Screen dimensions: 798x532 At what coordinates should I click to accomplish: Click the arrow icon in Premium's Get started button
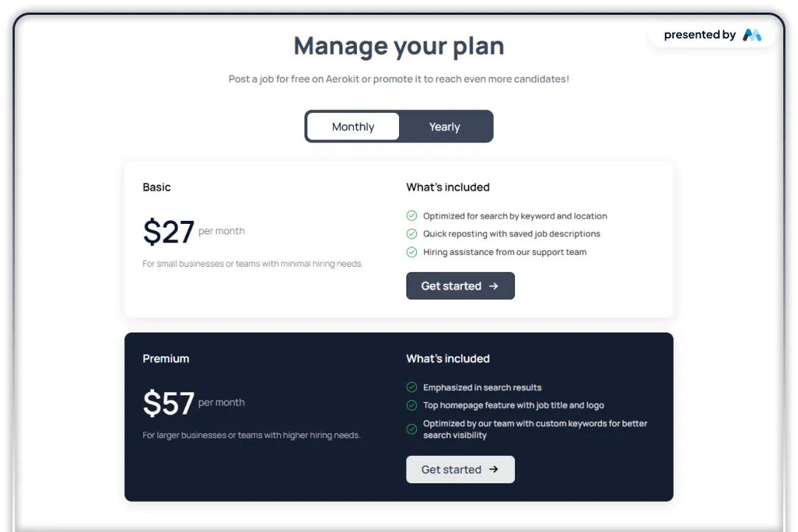click(493, 469)
